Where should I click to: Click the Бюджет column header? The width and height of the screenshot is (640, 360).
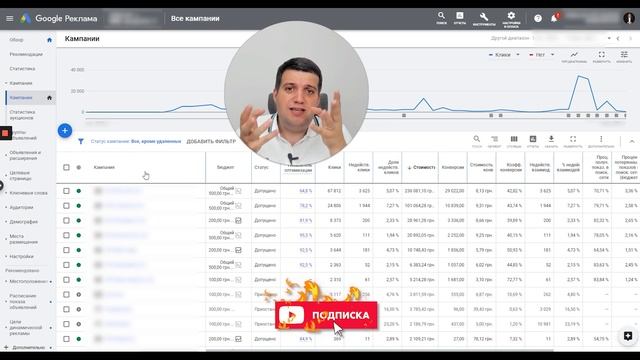pyautogui.click(x=225, y=167)
